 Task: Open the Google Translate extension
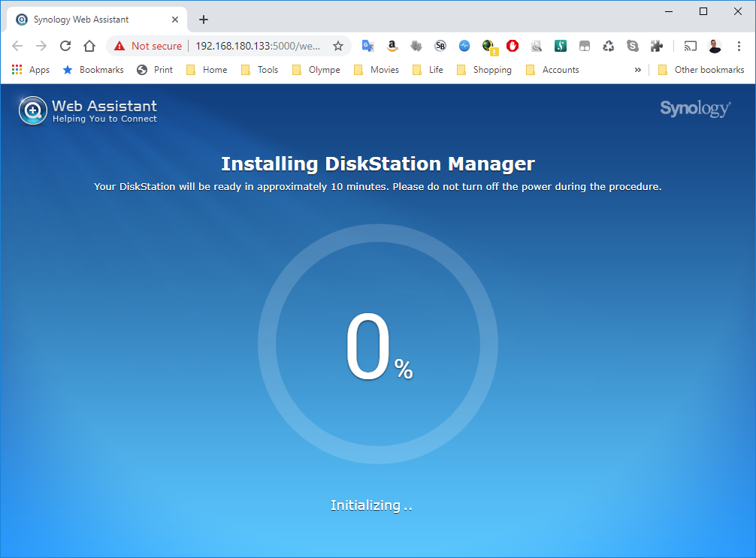click(368, 46)
